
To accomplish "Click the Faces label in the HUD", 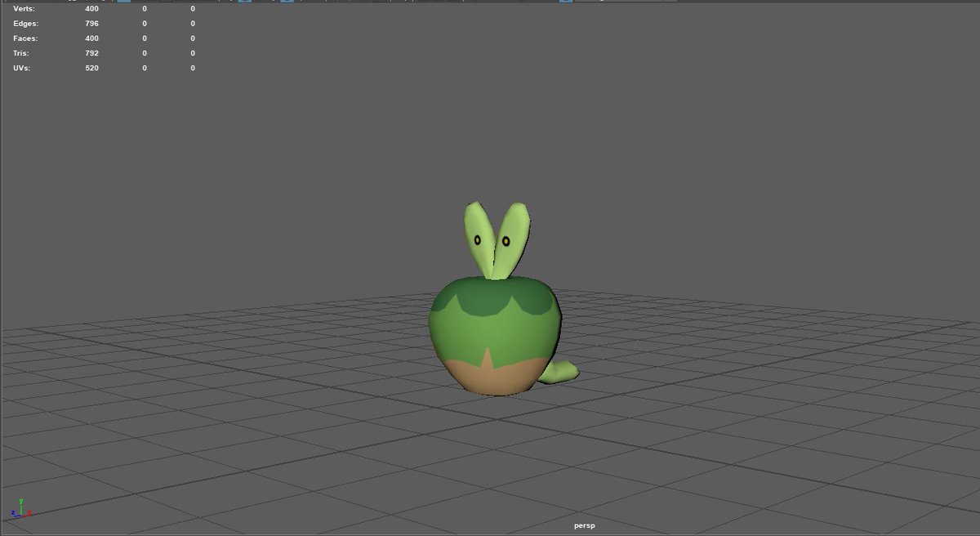I will pyautogui.click(x=25, y=38).
